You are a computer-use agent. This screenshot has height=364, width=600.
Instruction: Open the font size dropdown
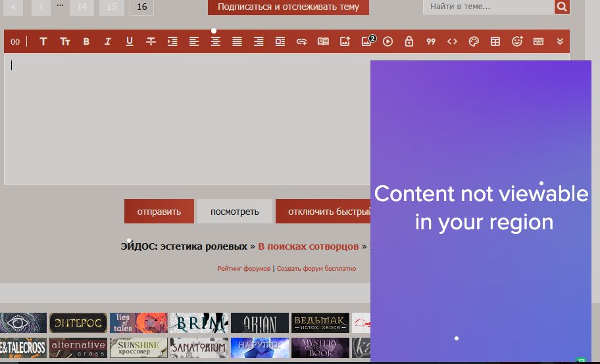click(x=65, y=41)
